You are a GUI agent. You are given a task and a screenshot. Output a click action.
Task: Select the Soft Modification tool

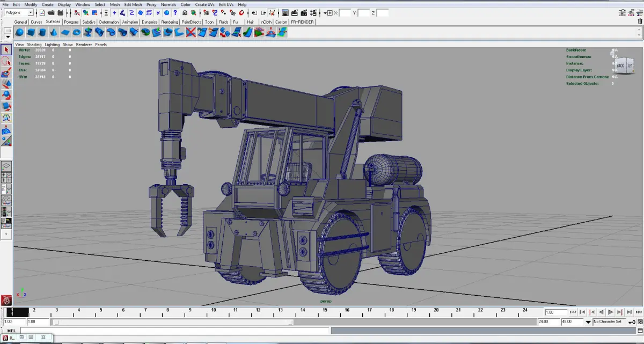click(6, 129)
